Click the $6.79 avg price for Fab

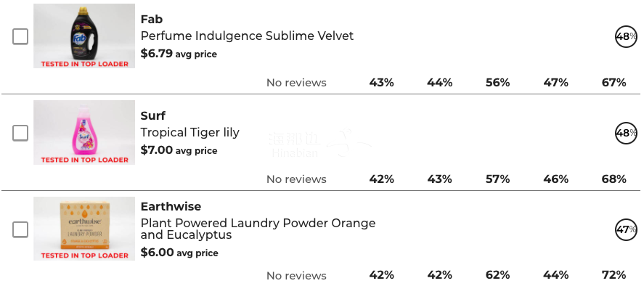pos(179,54)
